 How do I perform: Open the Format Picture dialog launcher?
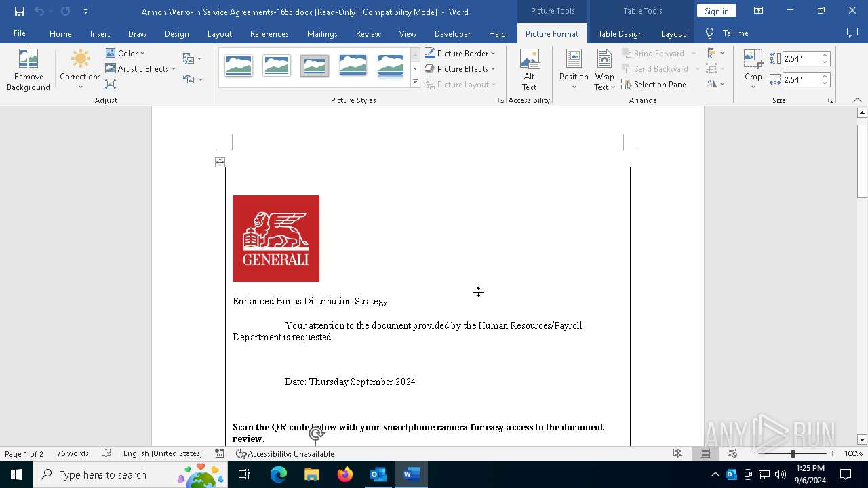501,100
